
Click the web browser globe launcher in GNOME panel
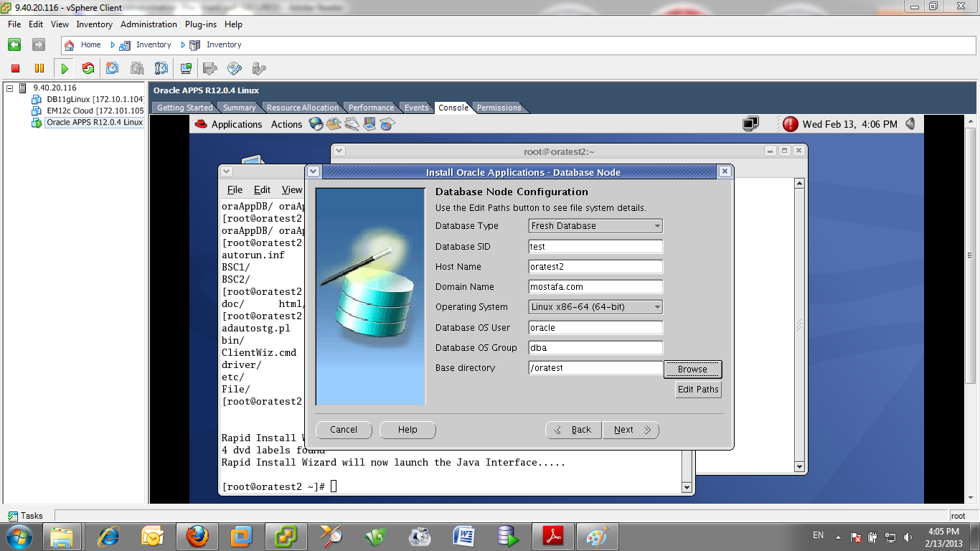coord(316,124)
